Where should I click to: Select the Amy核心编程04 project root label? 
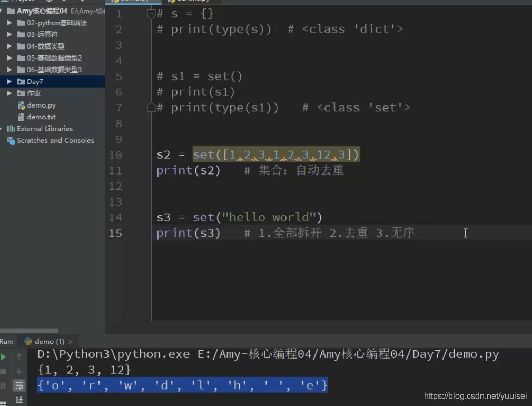pyautogui.click(x=42, y=11)
